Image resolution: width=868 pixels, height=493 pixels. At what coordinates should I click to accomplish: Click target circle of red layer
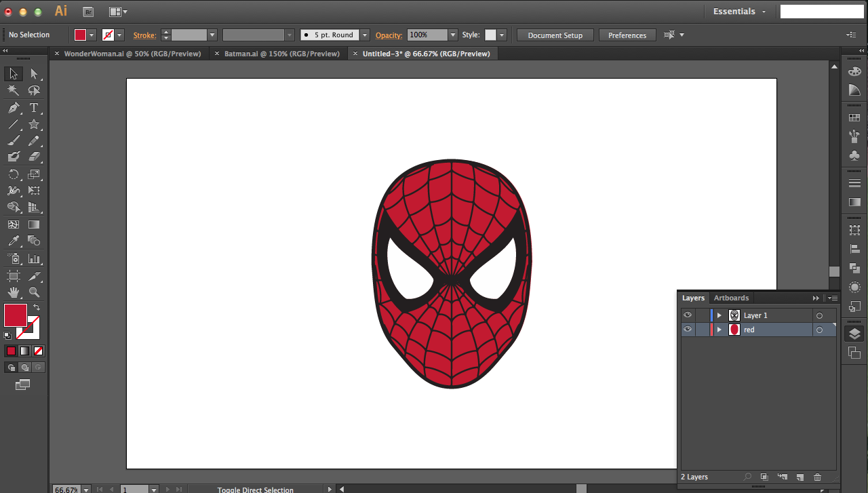click(819, 330)
